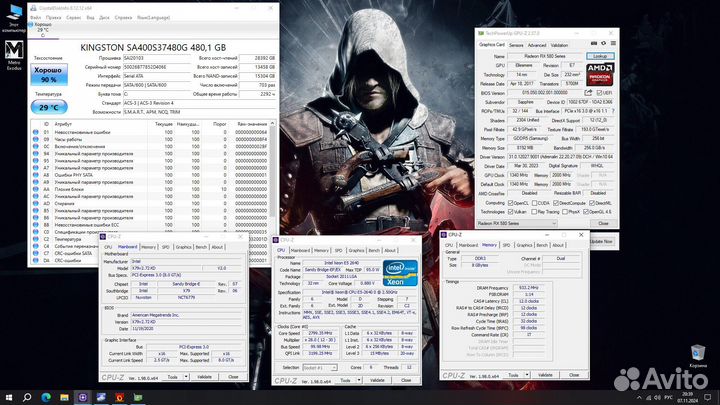Open Tools dropdown arrow in Memory CPU-Z window
720x405 pixels.
point(527,375)
